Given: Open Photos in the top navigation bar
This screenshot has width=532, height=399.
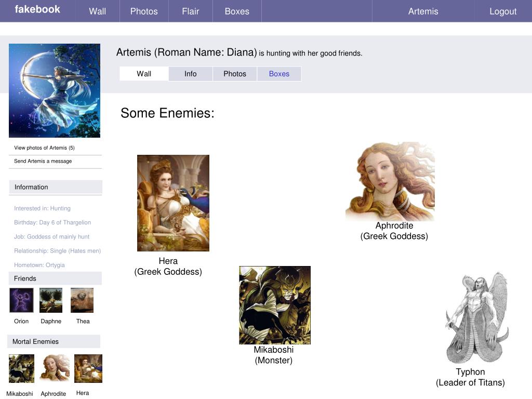Looking at the screenshot, I should pos(144,11).
